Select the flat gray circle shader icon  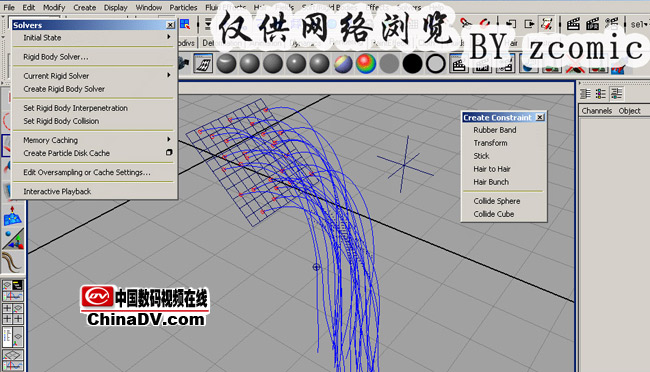pyautogui.click(x=389, y=64)
